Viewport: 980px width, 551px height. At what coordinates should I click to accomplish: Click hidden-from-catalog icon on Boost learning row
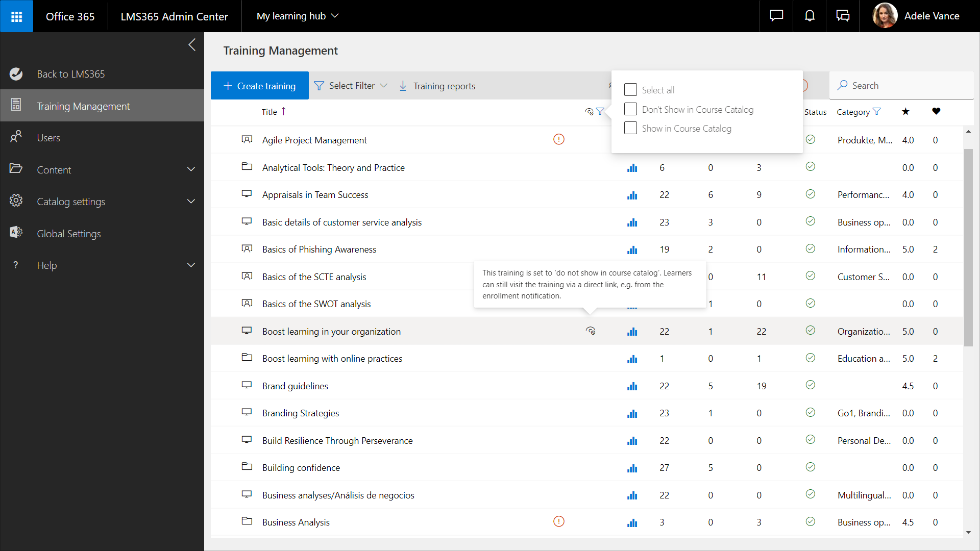(591, 331)
